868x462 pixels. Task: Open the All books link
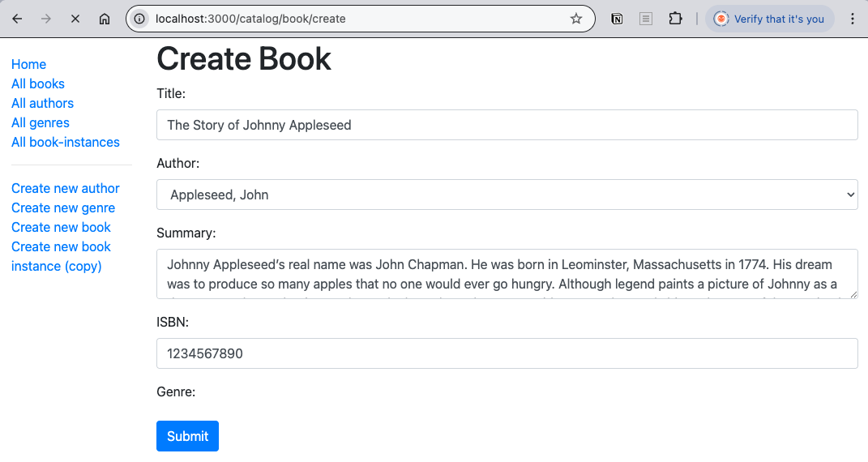pyautogui.click(x=38, y=83)
